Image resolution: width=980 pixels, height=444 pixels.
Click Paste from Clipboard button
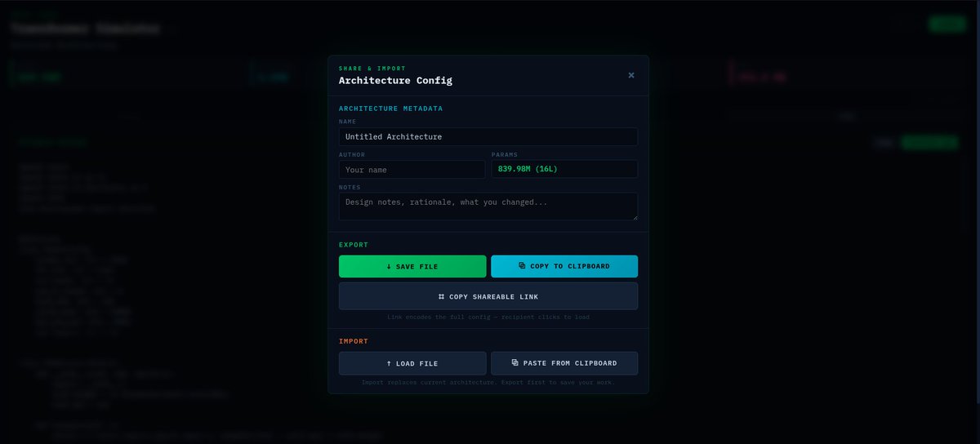564,363
